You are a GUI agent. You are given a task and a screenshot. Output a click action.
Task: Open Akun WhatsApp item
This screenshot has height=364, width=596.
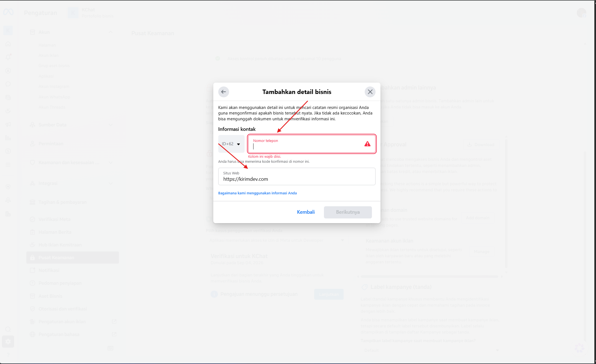pyautogui.click(x=54, y=97)
